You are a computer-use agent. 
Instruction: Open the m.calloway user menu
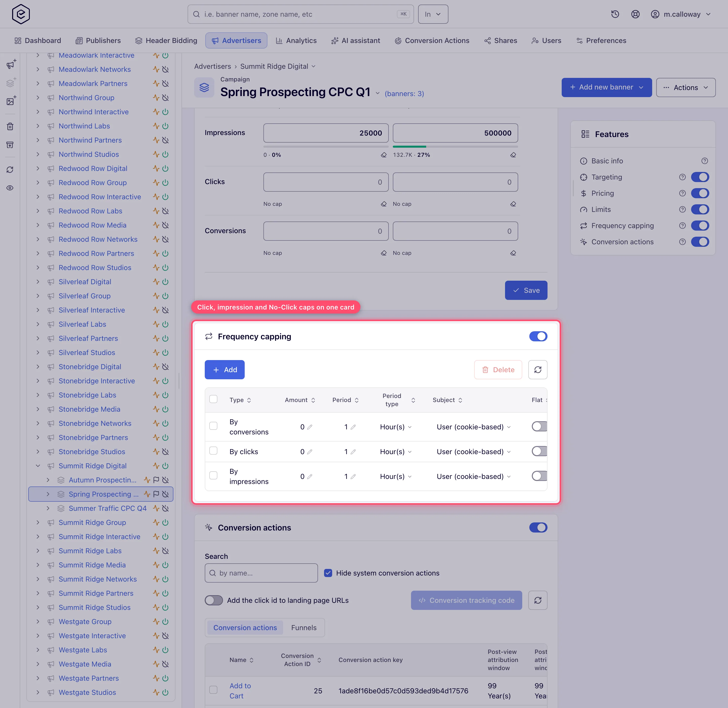pos(681,14)
